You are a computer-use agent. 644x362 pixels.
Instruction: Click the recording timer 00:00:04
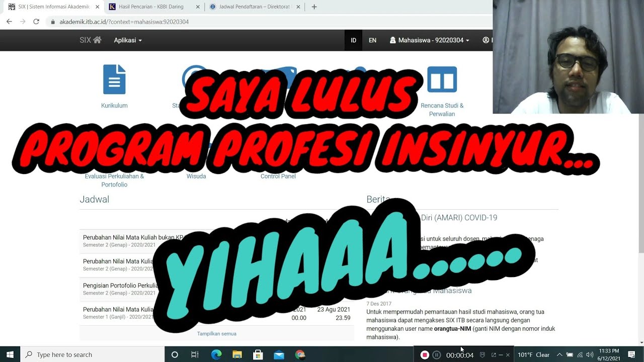coord(460,355)
